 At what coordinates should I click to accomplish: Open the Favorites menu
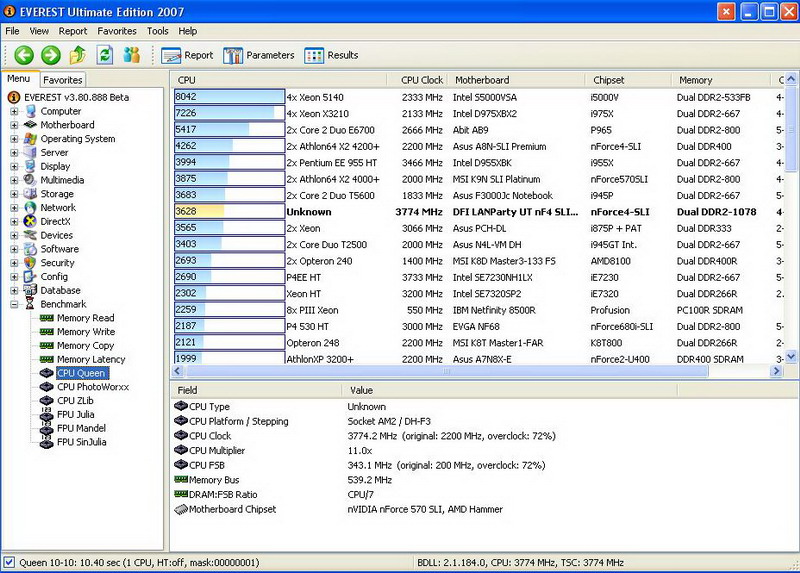117,31
